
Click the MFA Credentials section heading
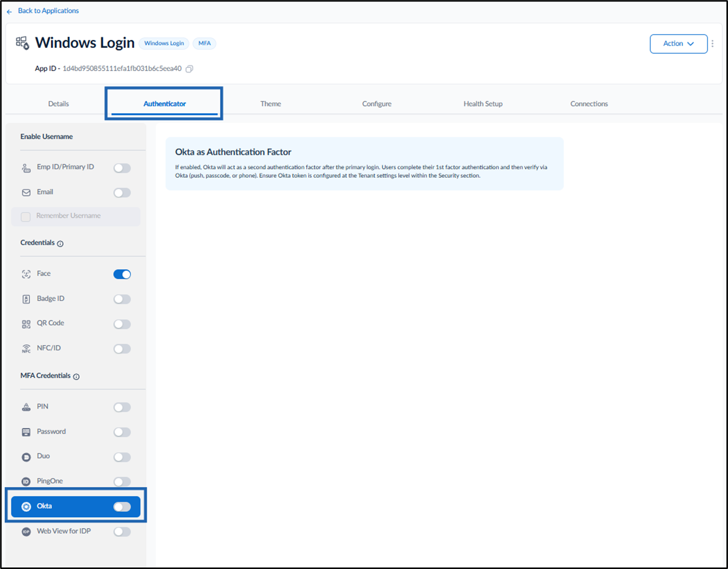coord(45,376)
